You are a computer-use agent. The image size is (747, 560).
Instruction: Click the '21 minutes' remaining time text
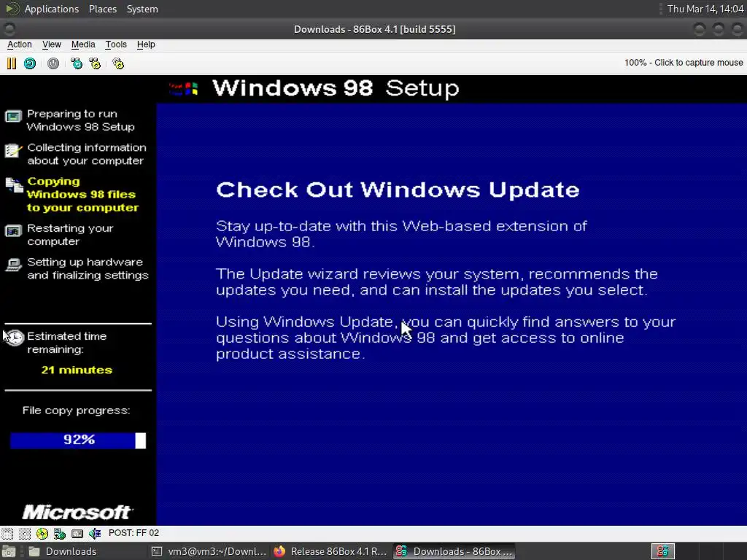[77, 370]
